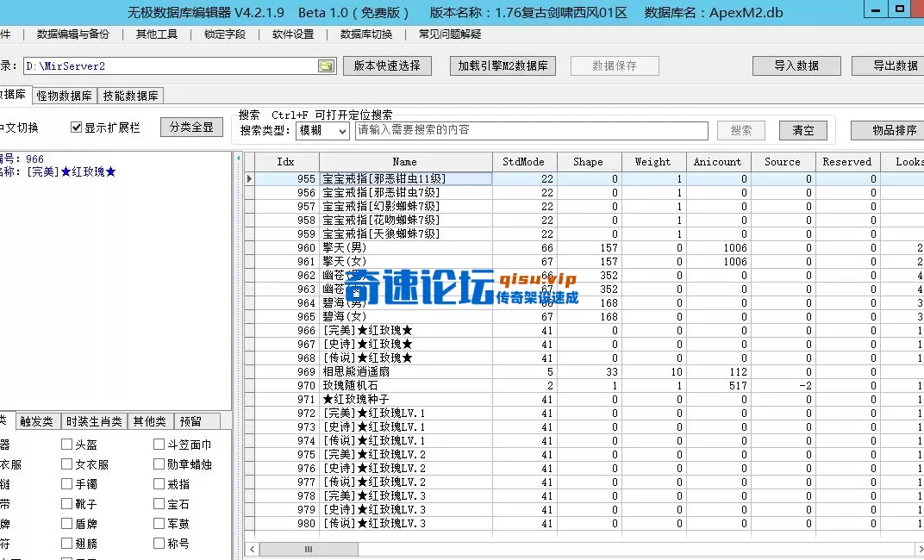Click the search content input field
The height and width of the screenshot is (560, 924).
532,130
